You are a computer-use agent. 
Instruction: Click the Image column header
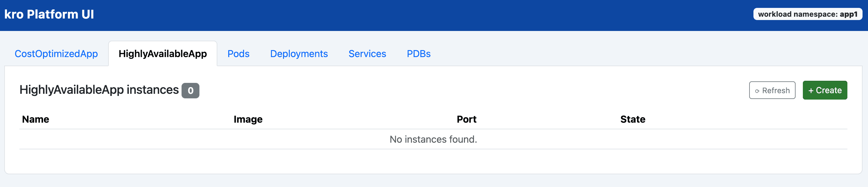click(248, 119)
